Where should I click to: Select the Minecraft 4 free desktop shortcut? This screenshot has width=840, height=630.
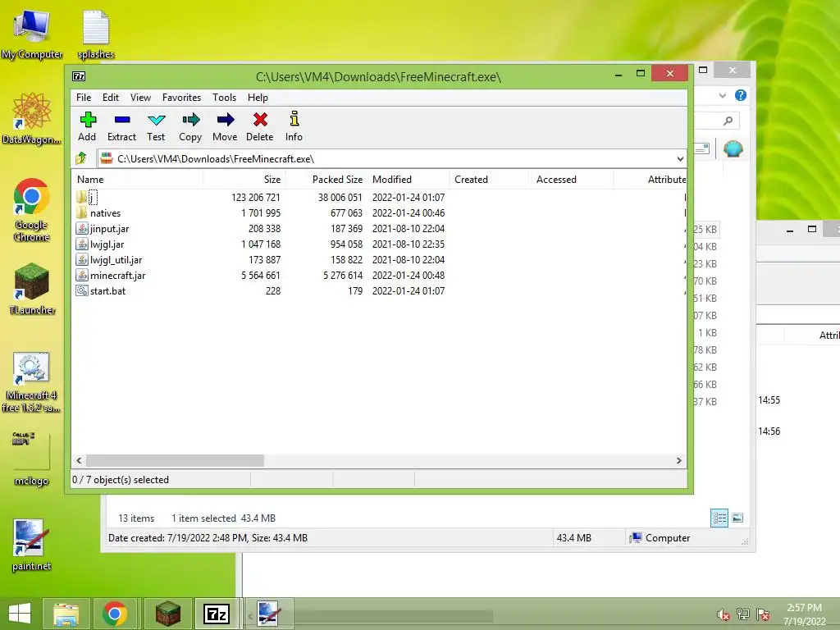(x=32, y=382)
